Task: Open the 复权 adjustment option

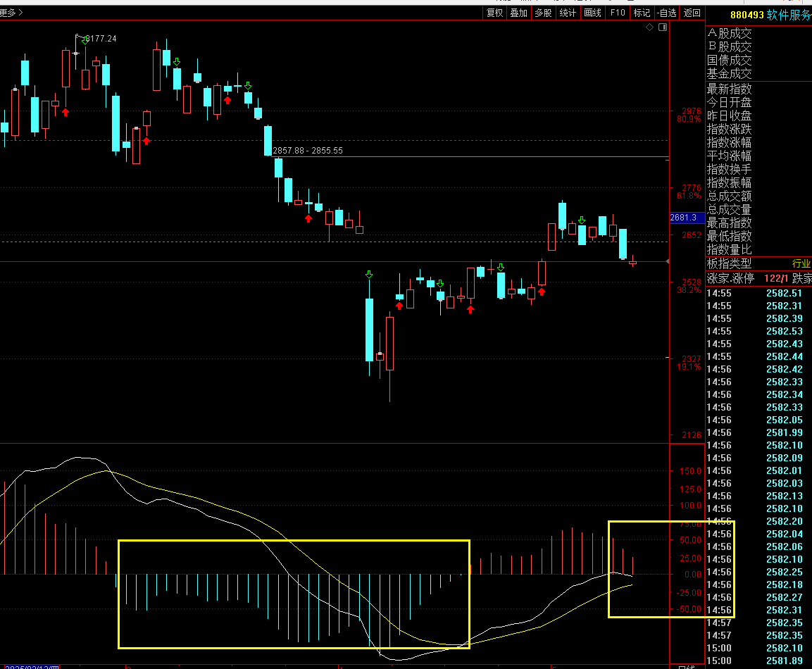Action: [x=494, y=13]
